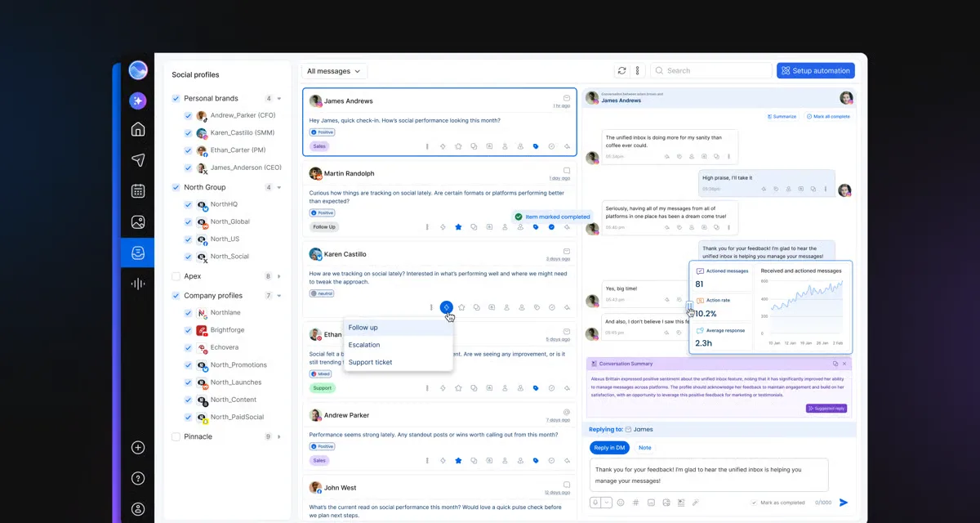980x523 pixels.
Task: Click the Suggested reply button
Action: point(826,408)
